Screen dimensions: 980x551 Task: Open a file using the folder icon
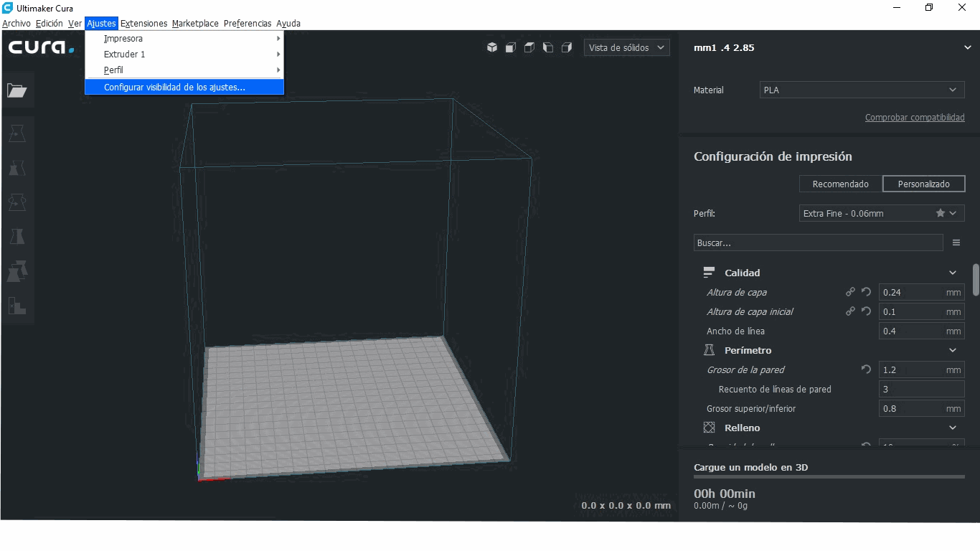tap(17, 90)
